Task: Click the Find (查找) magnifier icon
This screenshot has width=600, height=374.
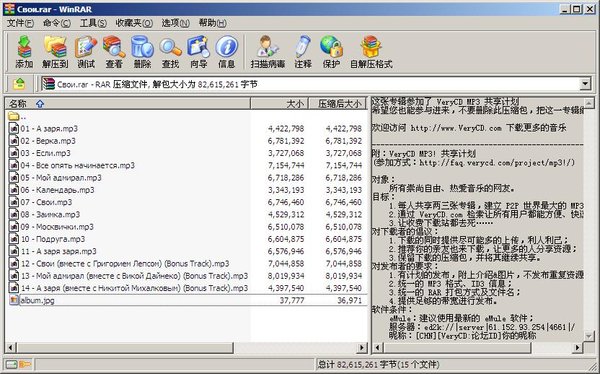Action: click(171, 52)
